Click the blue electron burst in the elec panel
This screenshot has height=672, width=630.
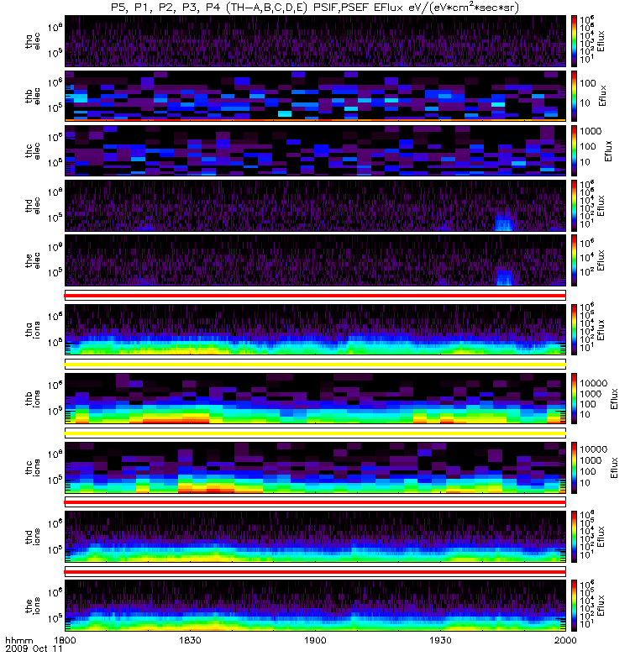coord(505,276)
